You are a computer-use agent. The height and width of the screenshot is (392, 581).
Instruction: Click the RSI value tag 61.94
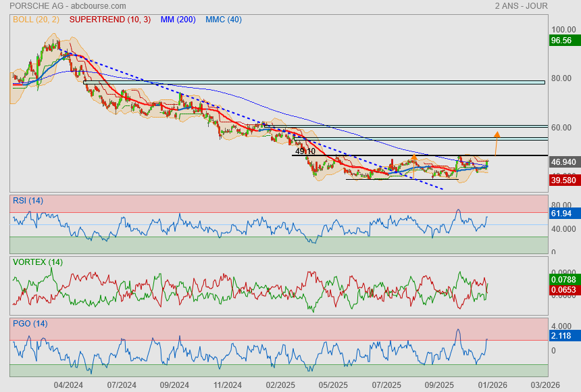[561, 214]
